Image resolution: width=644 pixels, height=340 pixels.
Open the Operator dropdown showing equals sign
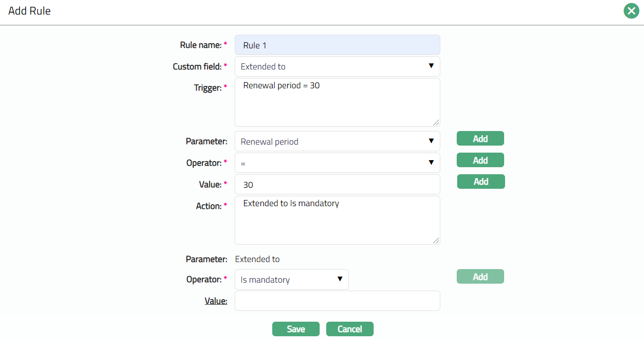337,163
